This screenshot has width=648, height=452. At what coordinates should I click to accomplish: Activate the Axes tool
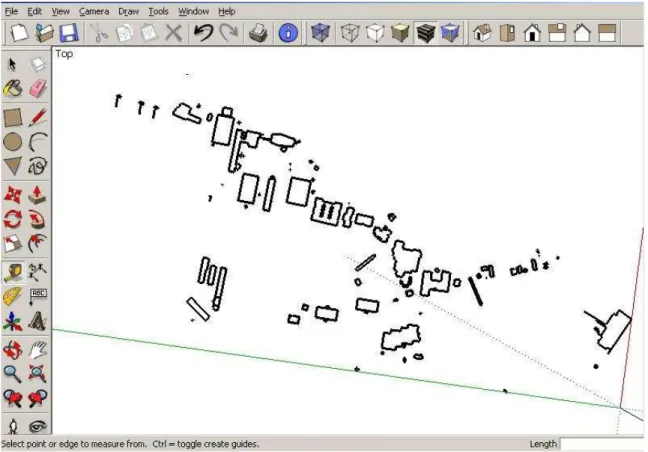(x=12, y=321)
